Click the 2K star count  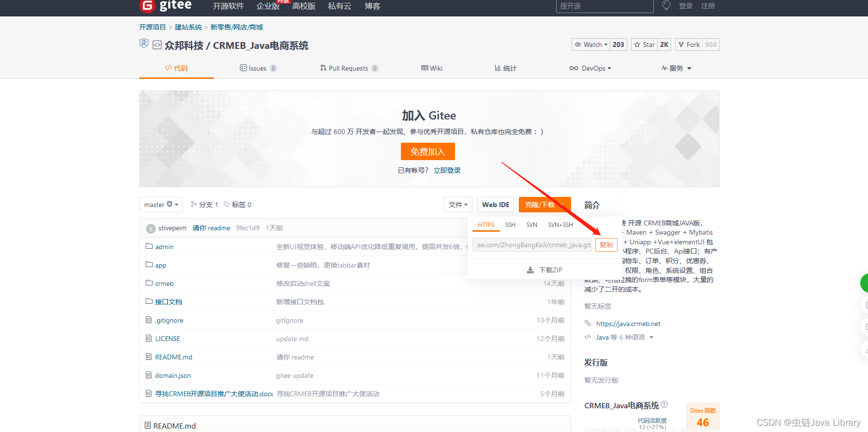(x=664, y=45)
